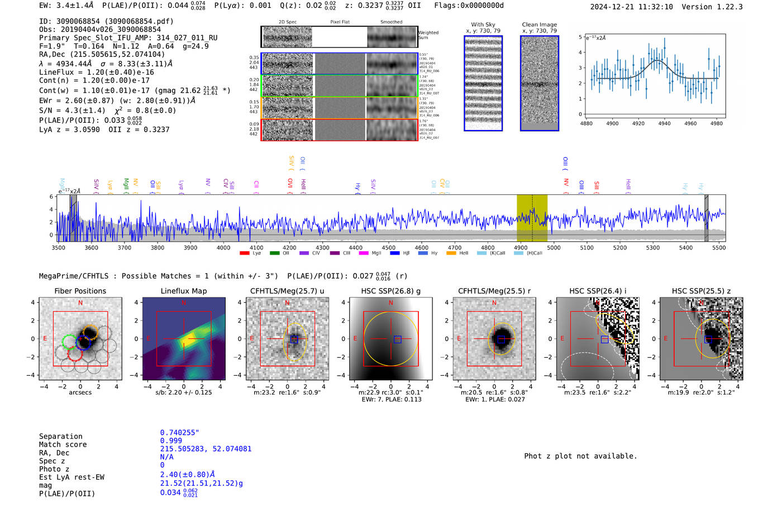Click the gray hatched band near 3550 Å
Viewport: 782px width, 532px height.
[x=73, y=218]
